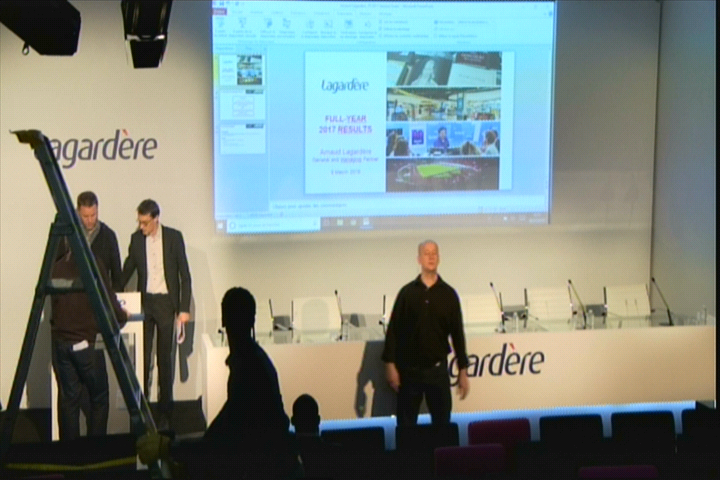Switch to the Diapositives tab in slide panel

[223, 49]
